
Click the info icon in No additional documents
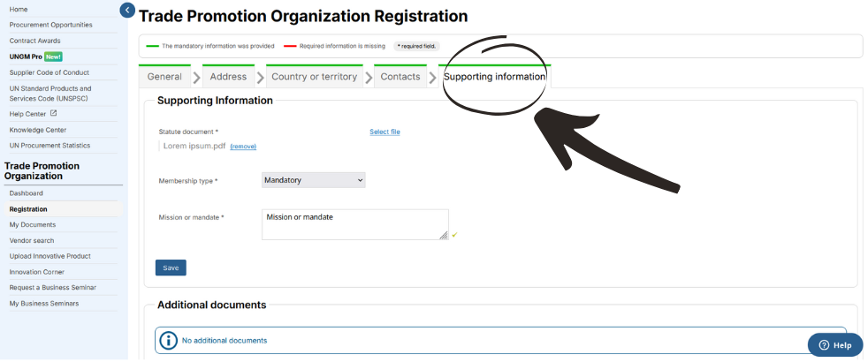point(168,341)
